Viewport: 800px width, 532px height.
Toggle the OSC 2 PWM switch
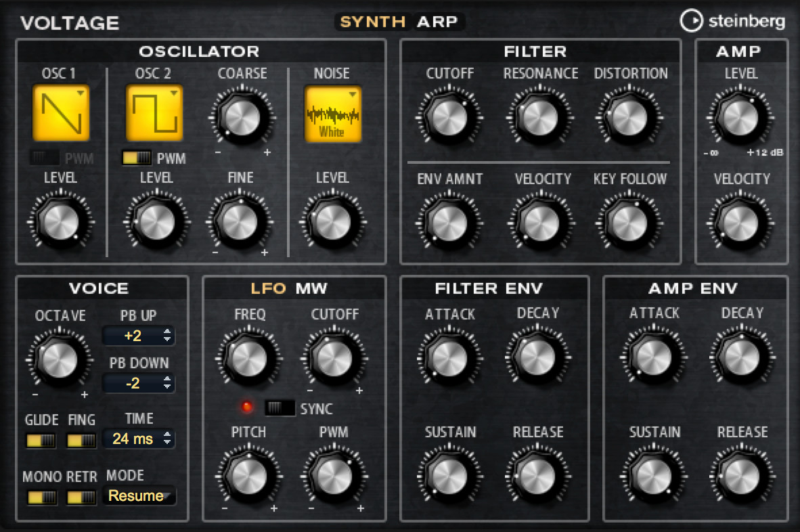(x=137, y=158)
